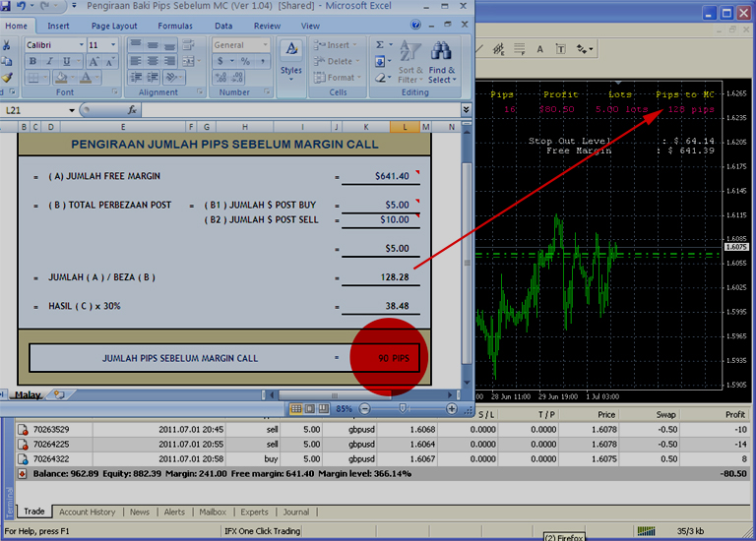Open the Find & Select tool
This screenshot has width=756, height=541.
point(441,63)
